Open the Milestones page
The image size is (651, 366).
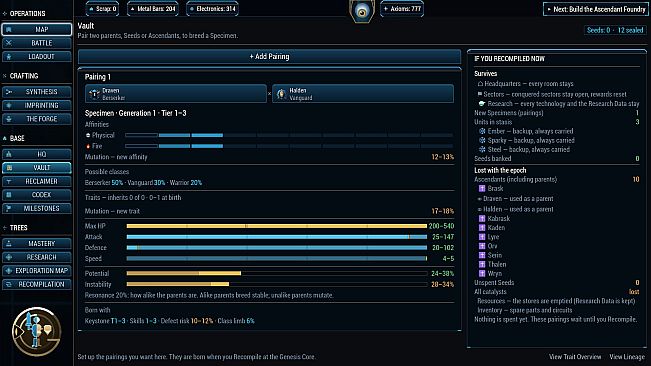click(37, 208)
